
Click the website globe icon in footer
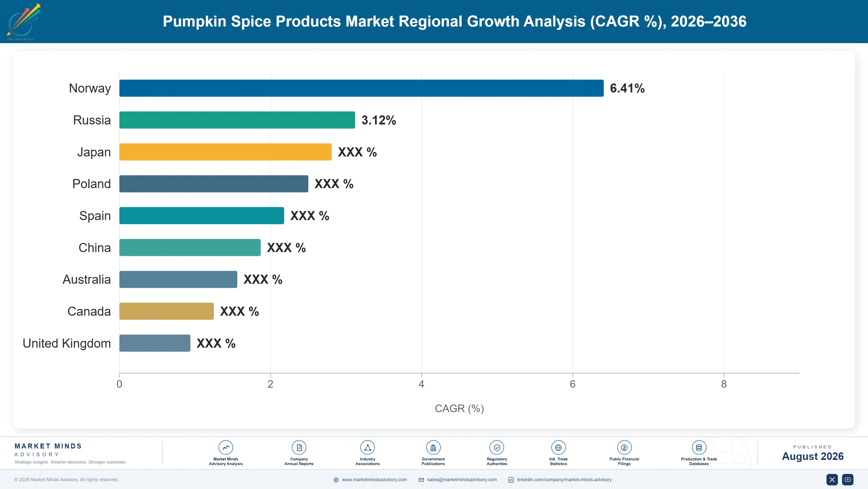pyautogui.click(x=336, y=480)
